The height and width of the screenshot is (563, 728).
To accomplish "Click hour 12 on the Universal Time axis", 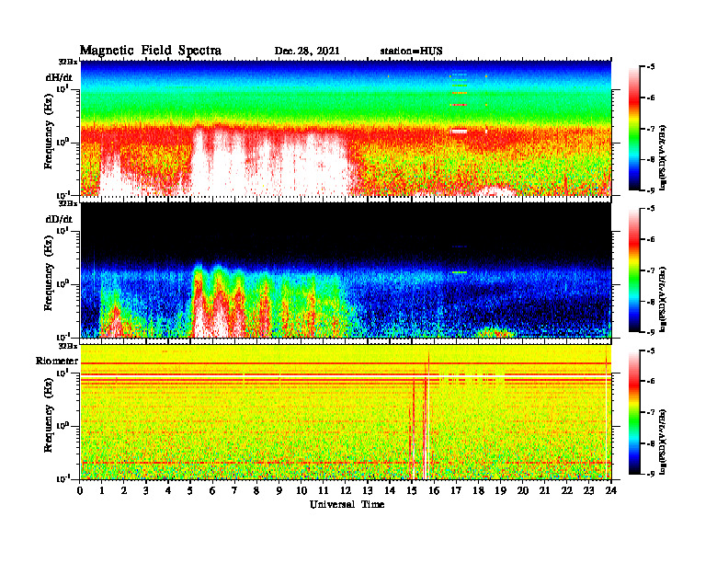I will [346, 490].
